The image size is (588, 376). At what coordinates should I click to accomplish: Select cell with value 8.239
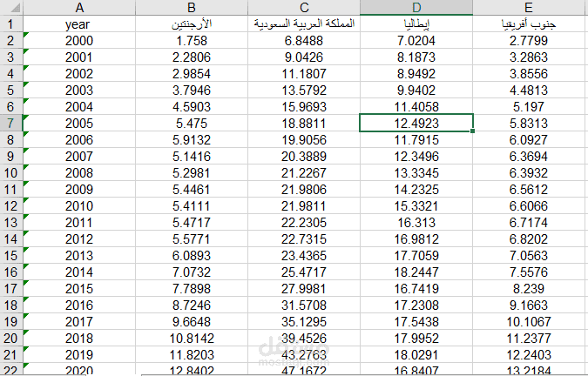(x=529, y=289)
